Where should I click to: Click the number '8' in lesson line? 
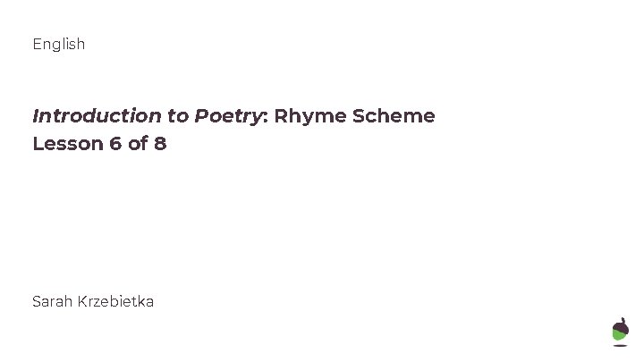[x=160, y=144]
